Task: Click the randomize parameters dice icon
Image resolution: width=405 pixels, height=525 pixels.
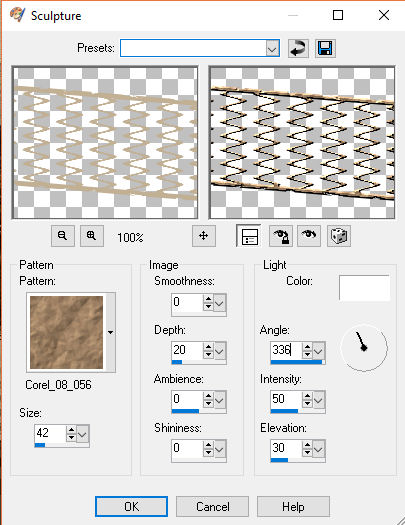Action: point(339,236)
